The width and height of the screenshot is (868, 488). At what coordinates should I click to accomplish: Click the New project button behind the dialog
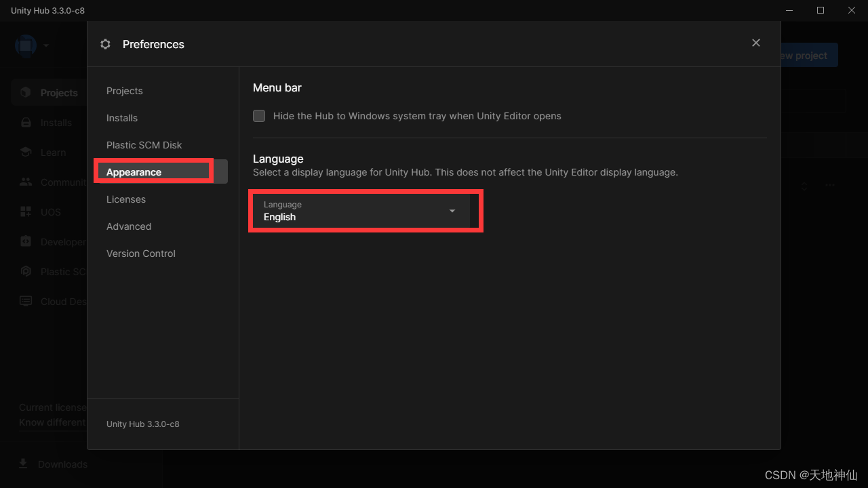pyautogui.click(x=809, y=56)
